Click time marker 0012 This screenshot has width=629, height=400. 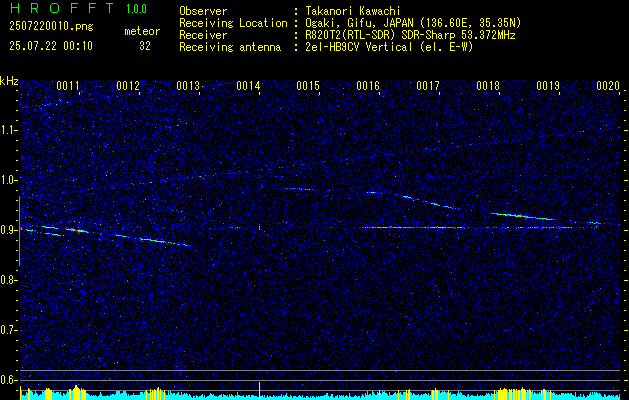(128, 86)
